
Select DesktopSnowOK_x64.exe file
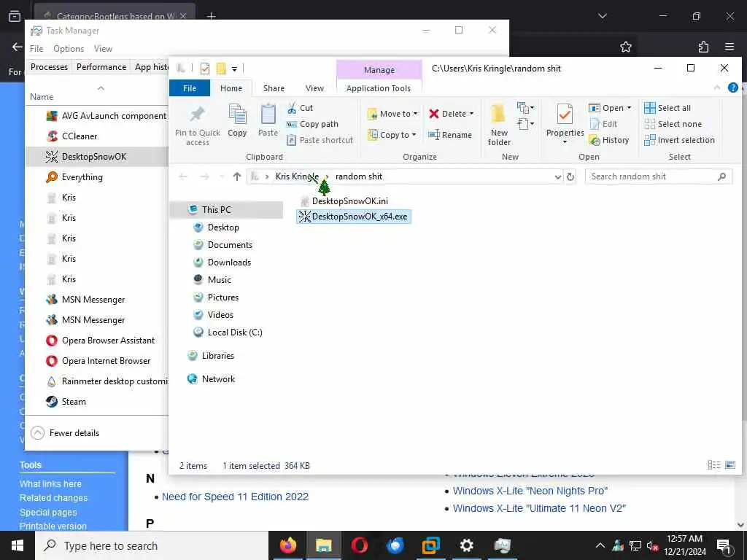[x=354, y=217]
